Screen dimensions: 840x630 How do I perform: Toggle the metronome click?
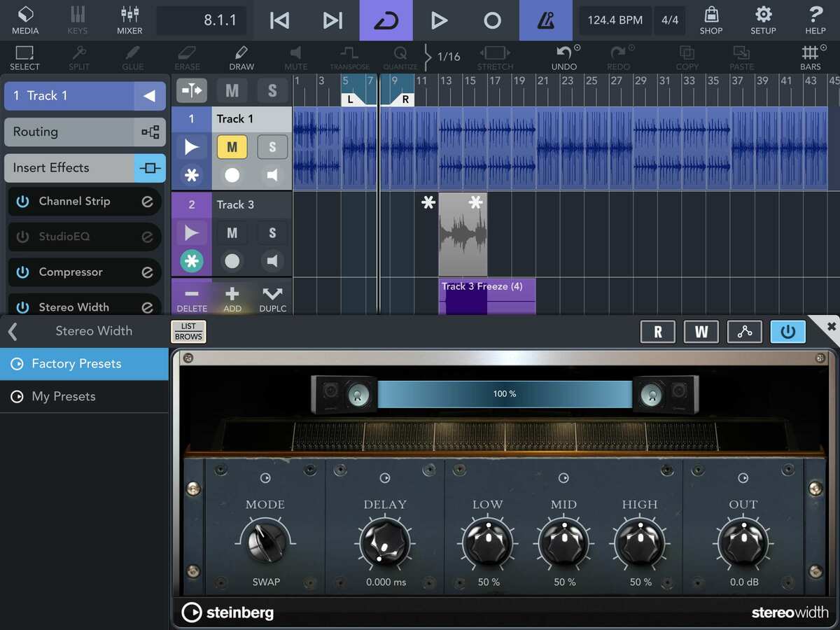point(545,20)
